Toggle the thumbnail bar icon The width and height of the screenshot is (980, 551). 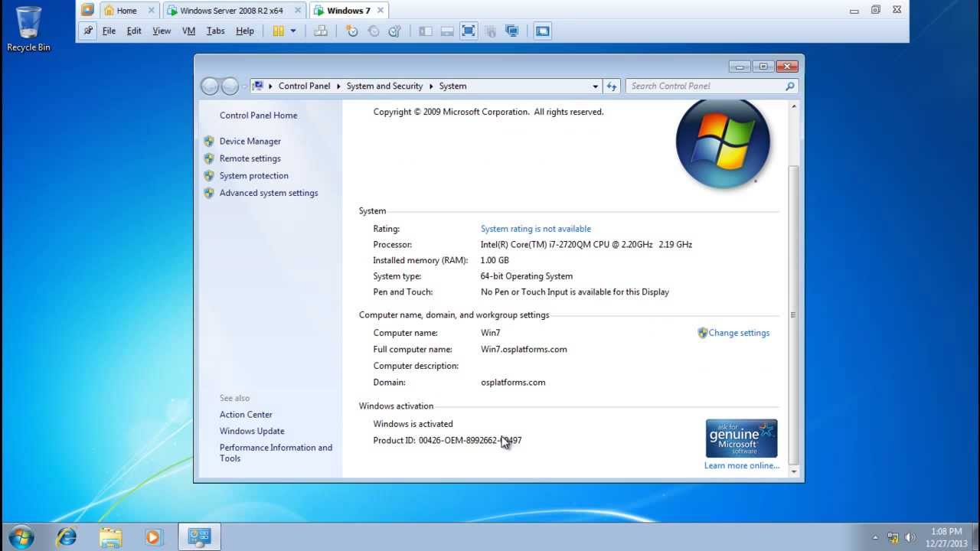(447, 31)
